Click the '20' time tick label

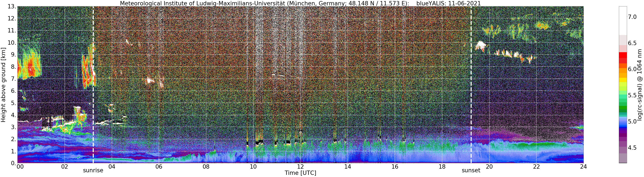pos(489,167)
